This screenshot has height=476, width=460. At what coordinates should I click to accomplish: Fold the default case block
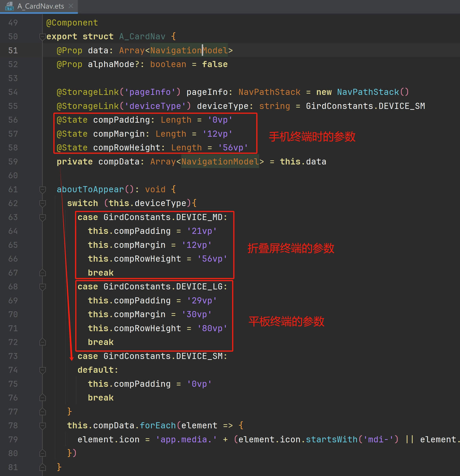43,370
